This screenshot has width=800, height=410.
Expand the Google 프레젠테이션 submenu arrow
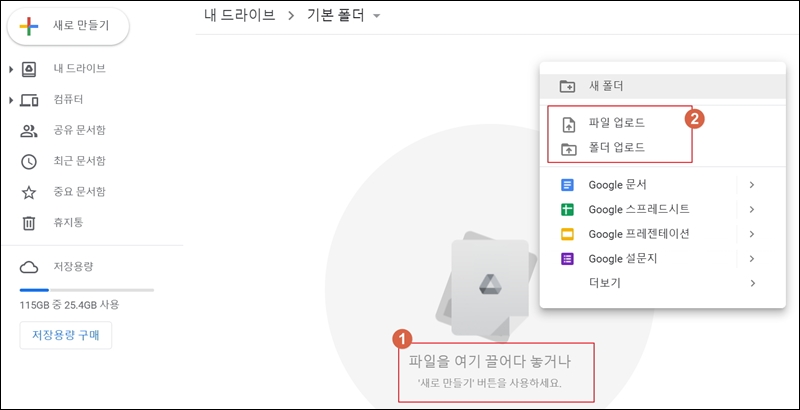pyautogui.click(x=752, y=234)
